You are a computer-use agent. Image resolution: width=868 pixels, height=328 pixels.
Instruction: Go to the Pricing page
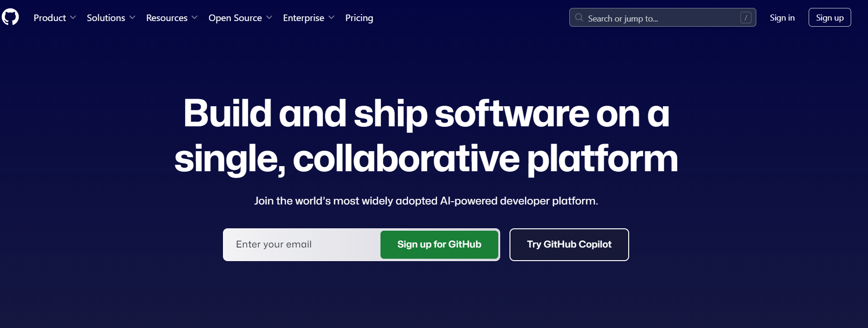click(x=359, y=18)
